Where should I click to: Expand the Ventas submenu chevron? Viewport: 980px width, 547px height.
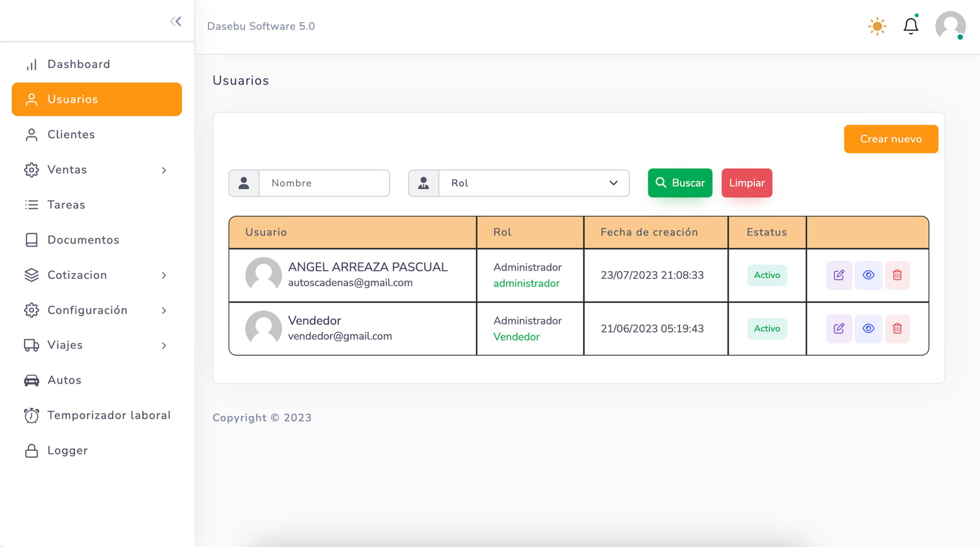click(164, 170)
